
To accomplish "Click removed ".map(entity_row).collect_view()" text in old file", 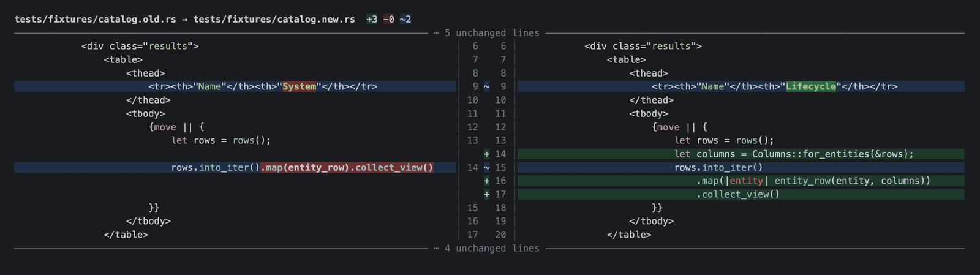I will [x=347, y=168].
